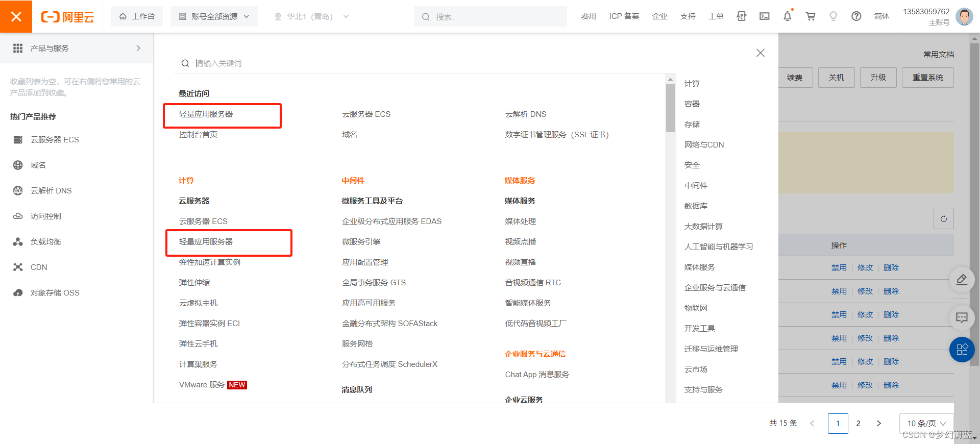Open the API explorer icon in top bar
980x444 pixels.
(742, 16)
